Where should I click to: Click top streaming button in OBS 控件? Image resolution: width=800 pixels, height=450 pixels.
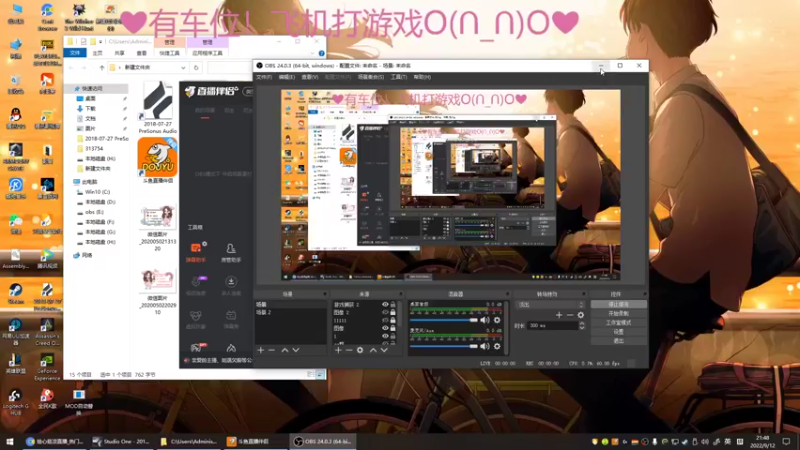click(618, 305)
